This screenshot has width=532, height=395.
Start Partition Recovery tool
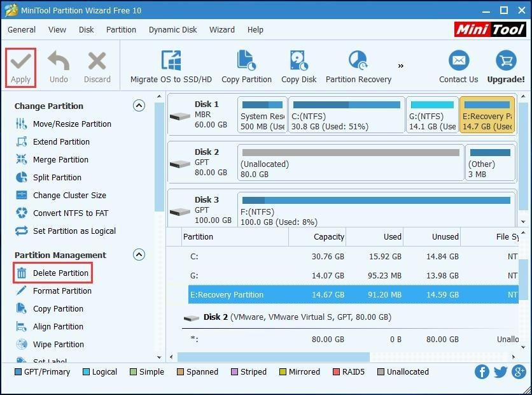tap(358, 67)
